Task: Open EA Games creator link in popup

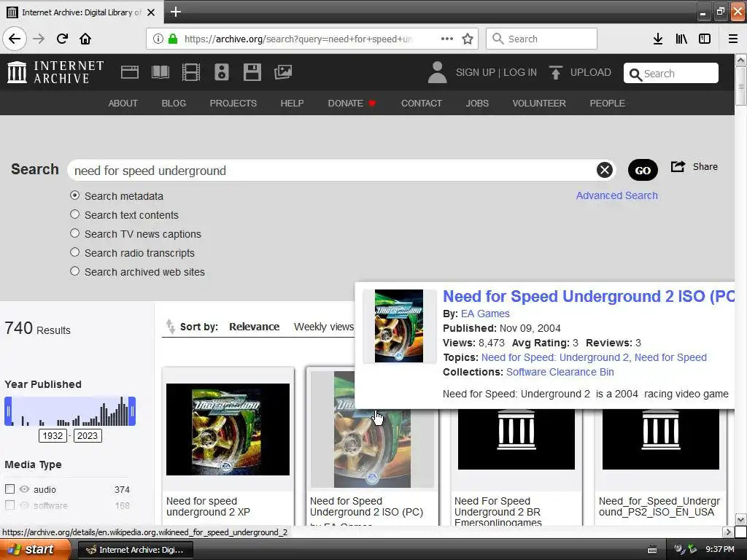Action: (x=485, y=314)
